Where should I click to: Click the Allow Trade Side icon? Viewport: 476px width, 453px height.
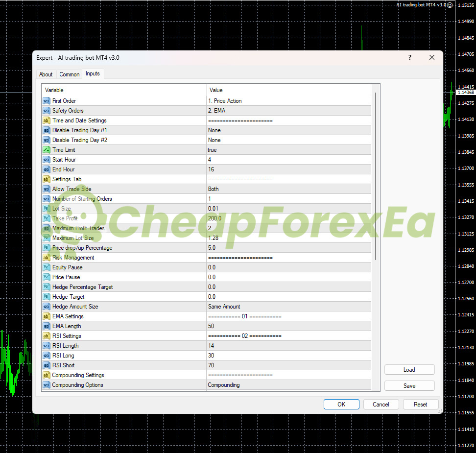[x=46, y=189]
